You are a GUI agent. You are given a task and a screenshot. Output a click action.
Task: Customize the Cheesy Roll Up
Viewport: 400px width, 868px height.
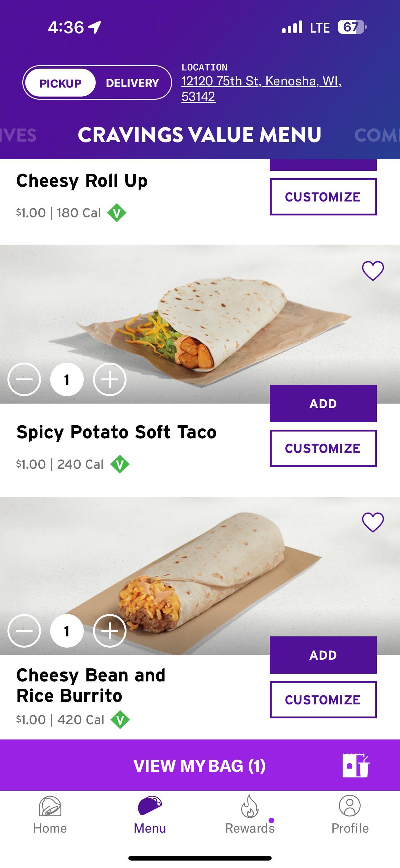pos(323,197)
